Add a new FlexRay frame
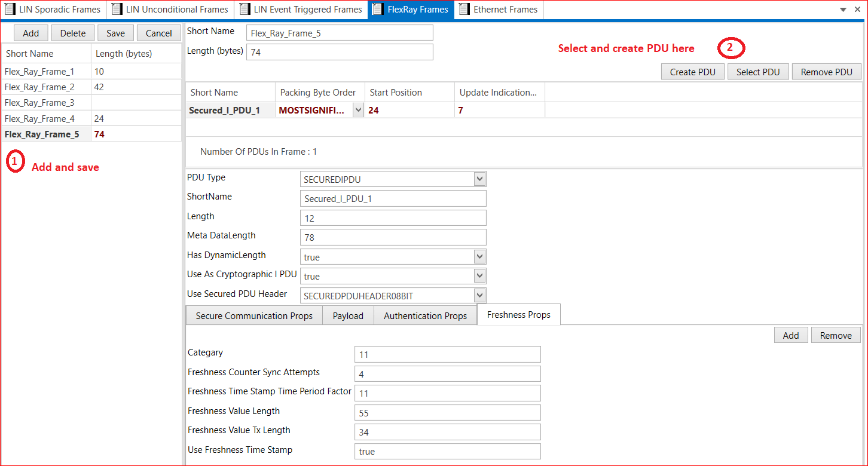 click(x=31, y=33)
